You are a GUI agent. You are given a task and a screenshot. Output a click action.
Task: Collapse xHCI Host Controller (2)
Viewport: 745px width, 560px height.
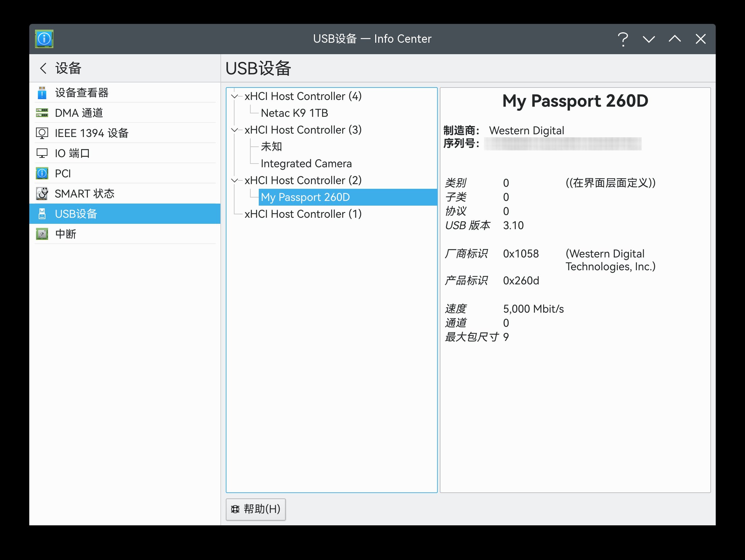click(235, 181)
